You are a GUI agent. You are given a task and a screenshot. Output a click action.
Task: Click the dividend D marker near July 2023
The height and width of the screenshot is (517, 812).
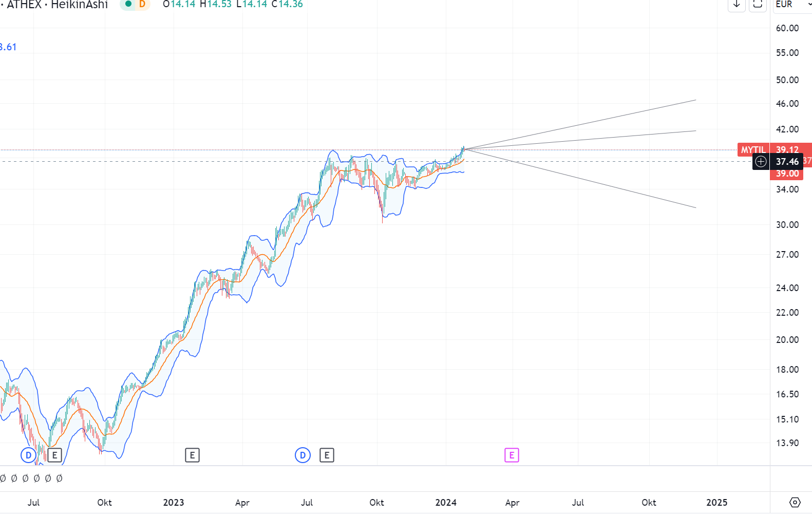(x=303, y=455)
